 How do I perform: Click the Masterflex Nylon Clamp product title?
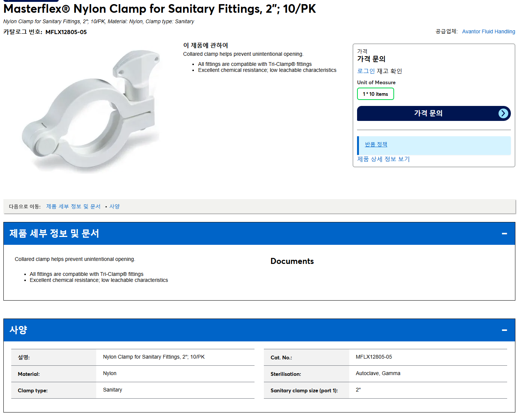(x=159, y=9)
